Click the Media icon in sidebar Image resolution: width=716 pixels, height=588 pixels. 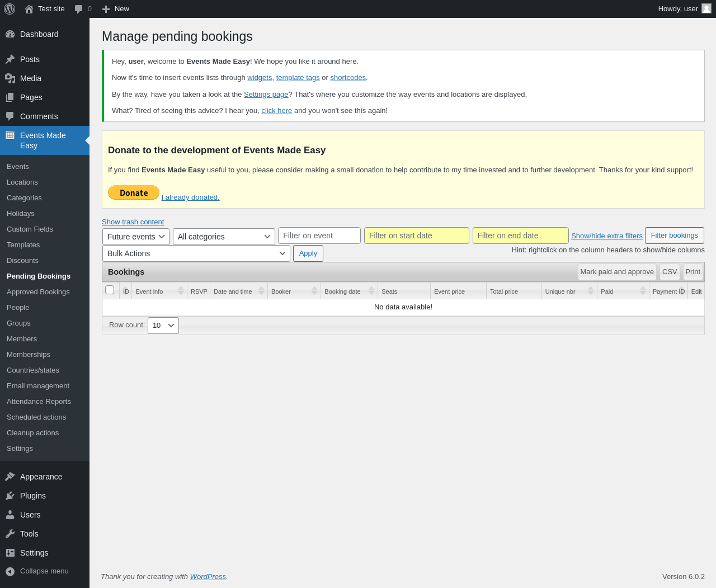click(10, 78)
